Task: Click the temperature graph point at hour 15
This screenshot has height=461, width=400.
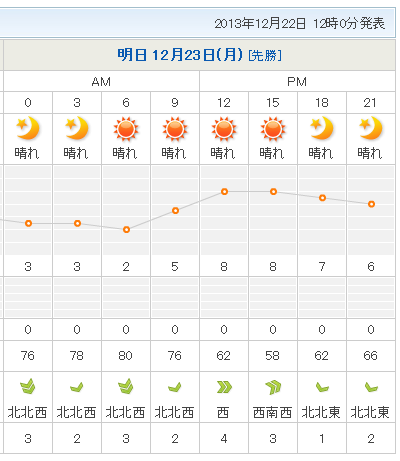Action: click(x=273, y=192)
